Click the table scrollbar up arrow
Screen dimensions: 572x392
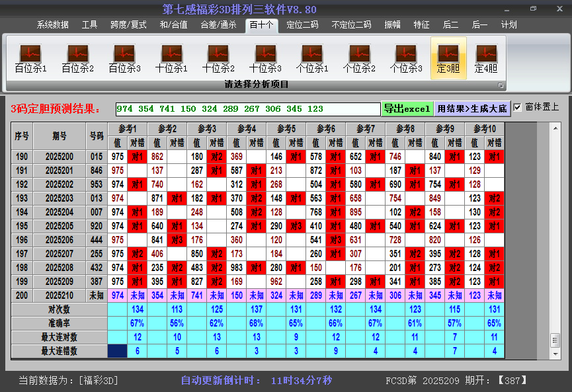point(555,128)
